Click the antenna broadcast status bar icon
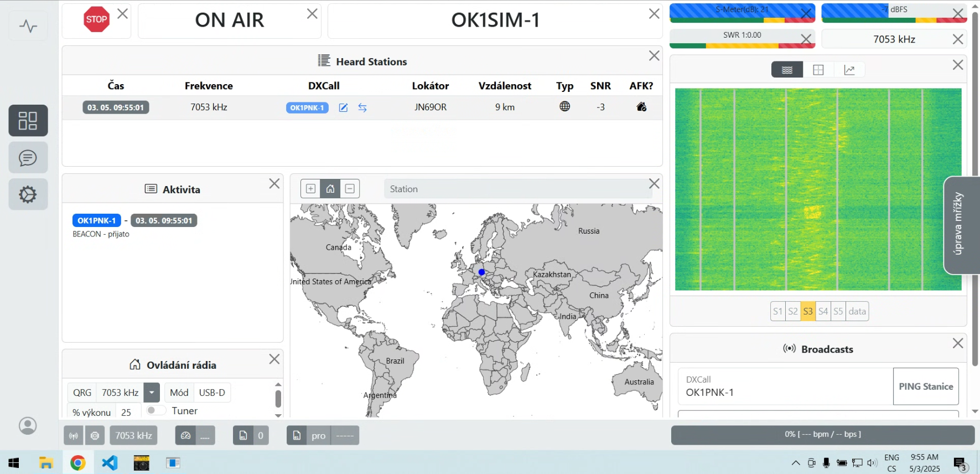 [74, 436]
